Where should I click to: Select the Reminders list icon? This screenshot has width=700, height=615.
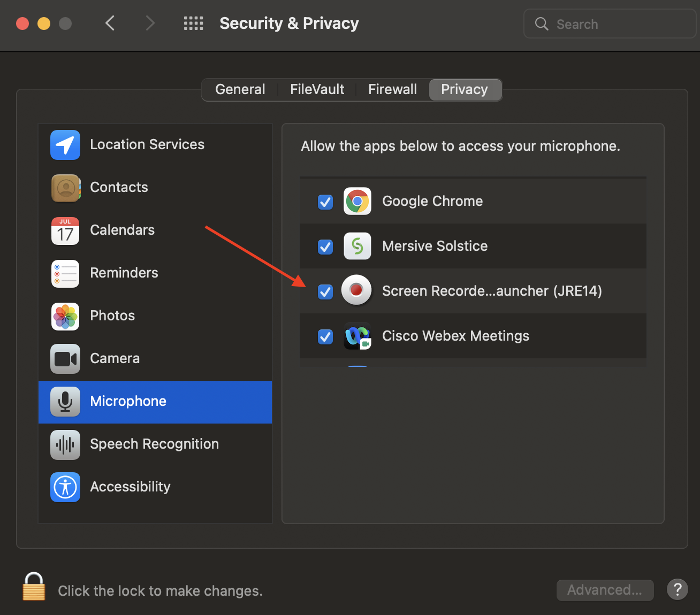(x=65, y=273)
